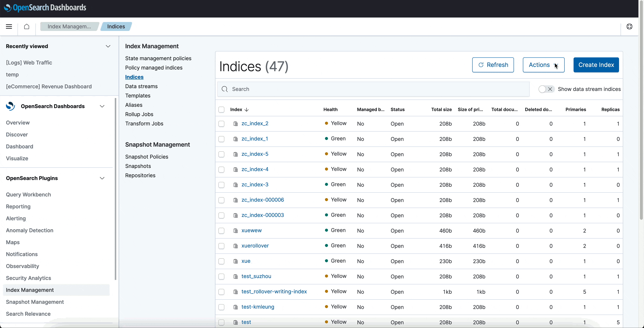Open the xuerollover index link
The width and height of the screenshot is (644, 328).
click(x=255, y=246)
